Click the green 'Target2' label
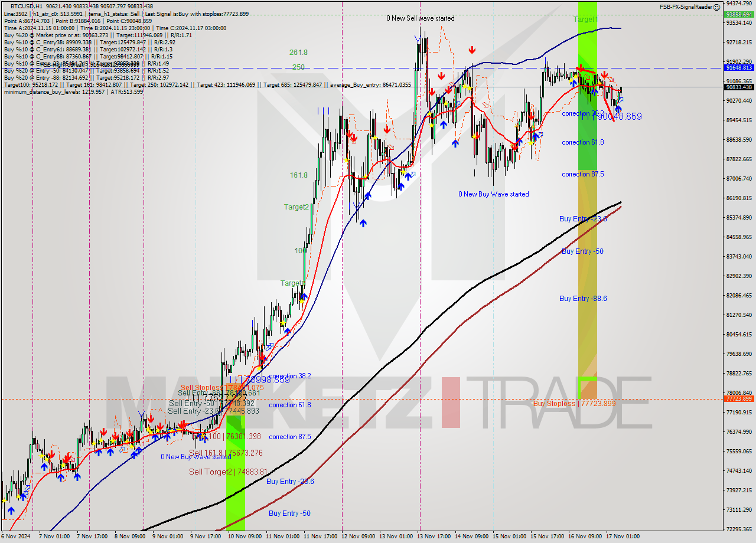 coord(296,207)
